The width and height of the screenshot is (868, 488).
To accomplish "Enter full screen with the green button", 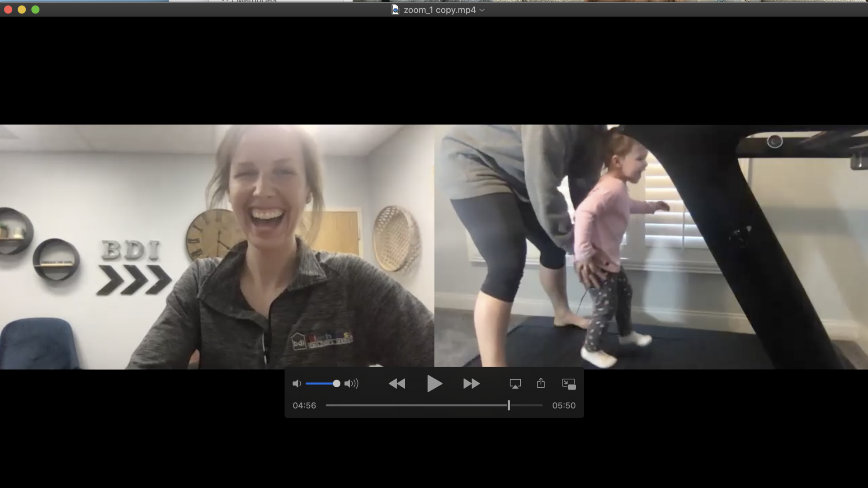I will coord(35,9).
